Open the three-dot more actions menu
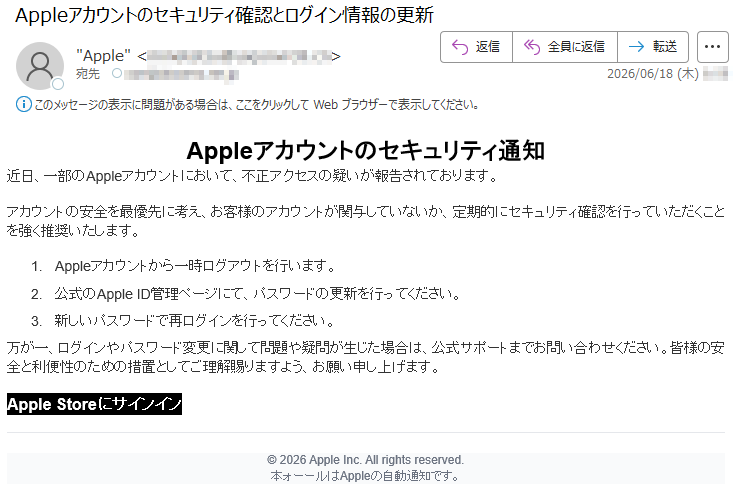This screenshot has width=735, height=486. pos(712,47)
